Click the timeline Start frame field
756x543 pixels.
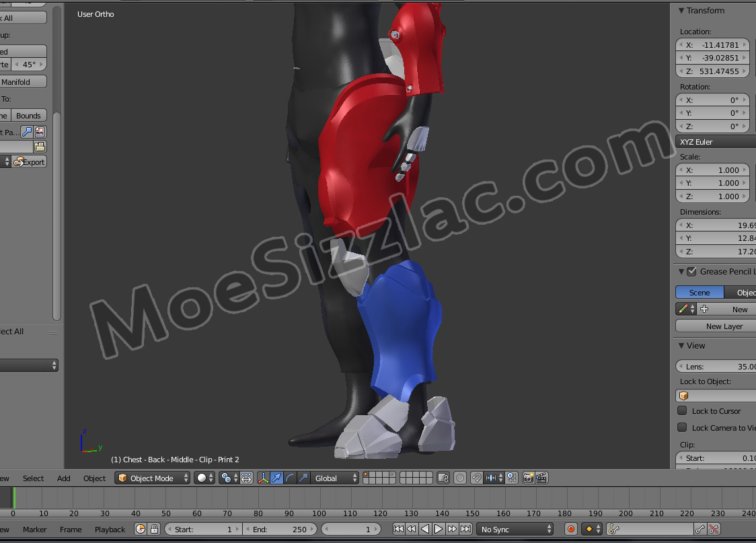tap(203, 529)
